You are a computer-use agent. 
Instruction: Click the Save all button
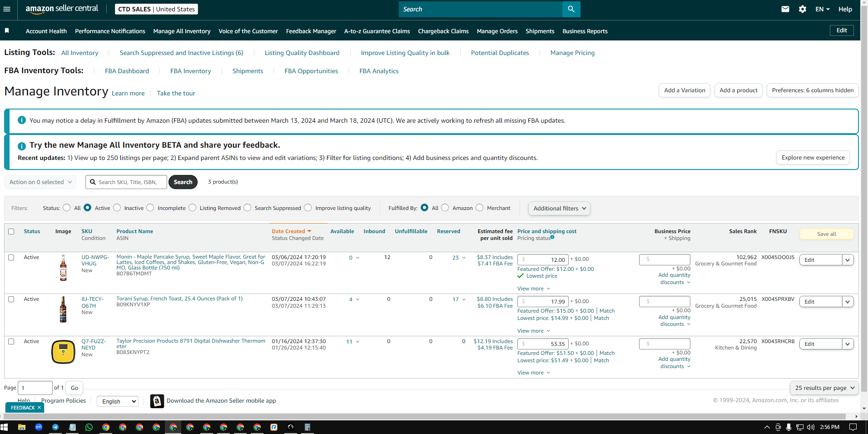pyautogui.click(x=826, y=234)
